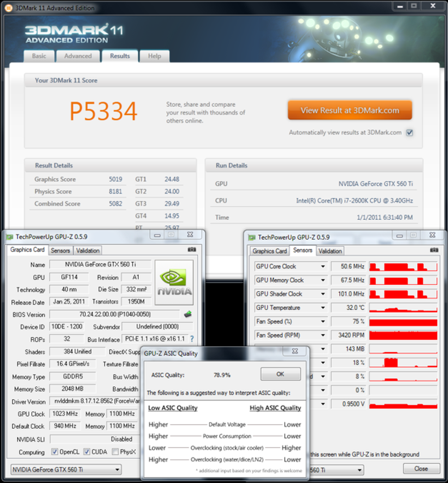
Task: Select Graphics Card tab in the Sensors window
Action: pyautogui.click(x=270, y=251)
